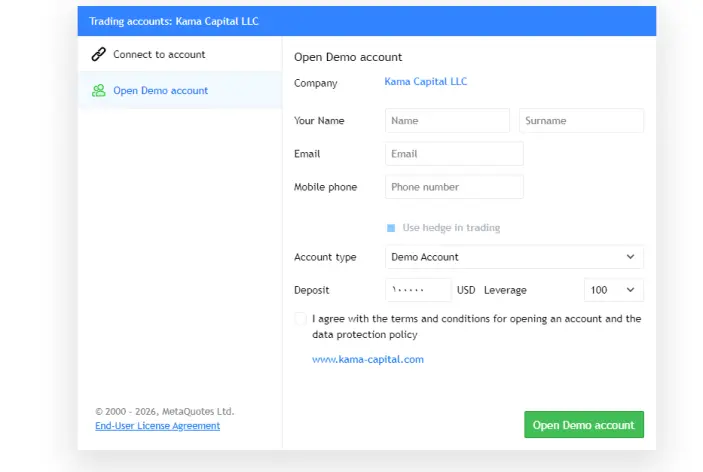Toggle the Use hedge in trading checkbox
Screen dimensions: 703x472
(x=391, y=228)
